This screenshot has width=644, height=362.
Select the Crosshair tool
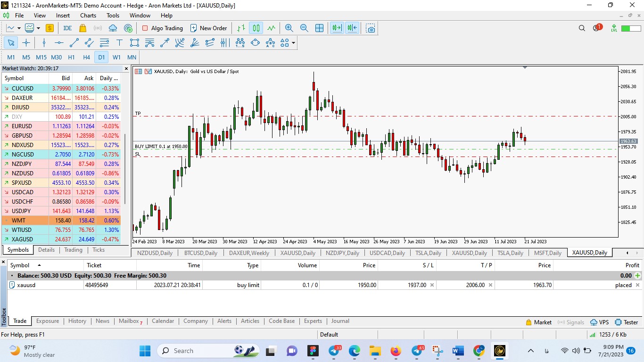coord(26,43)
